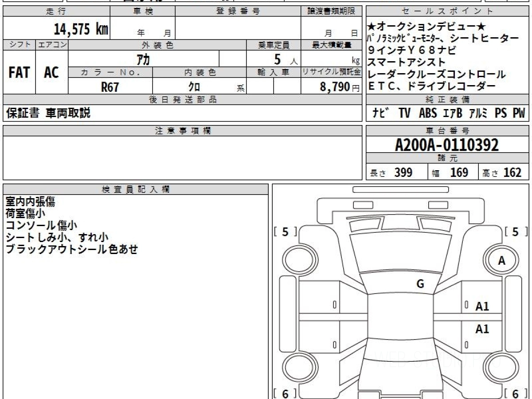The width and height of the screenshot is (532, 399).
Task: Select the inspector note "室内内張傷"
Action: (x=31, y=202)
